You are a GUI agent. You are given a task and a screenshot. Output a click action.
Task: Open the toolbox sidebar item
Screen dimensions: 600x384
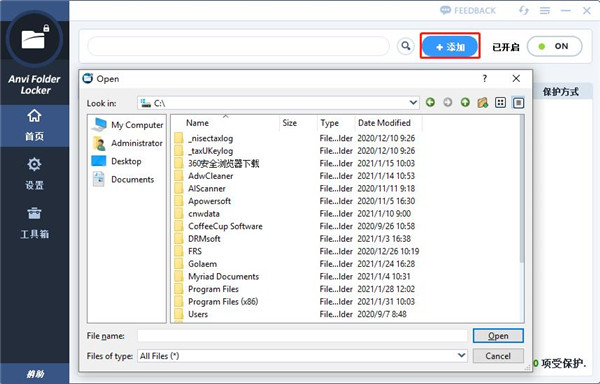click(34, 223)
